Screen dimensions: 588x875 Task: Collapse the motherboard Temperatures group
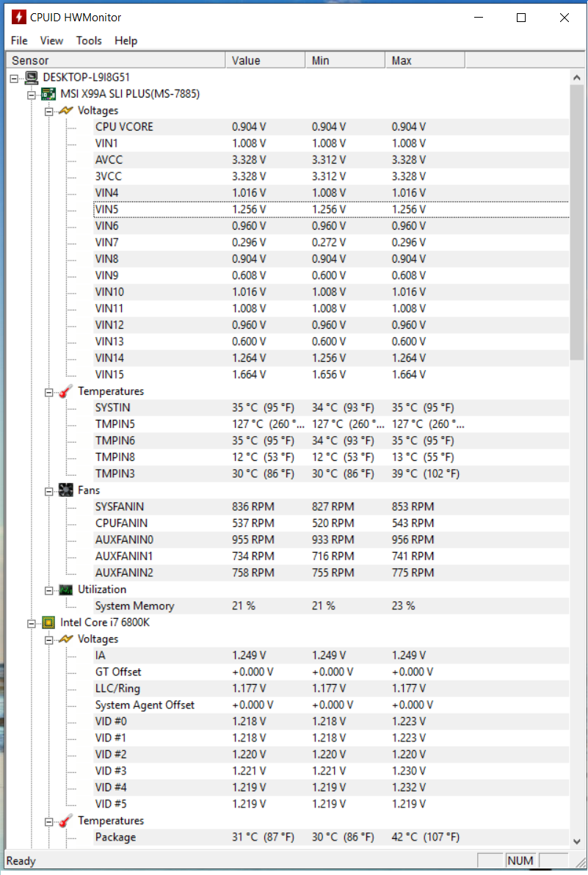pos(49,392)
